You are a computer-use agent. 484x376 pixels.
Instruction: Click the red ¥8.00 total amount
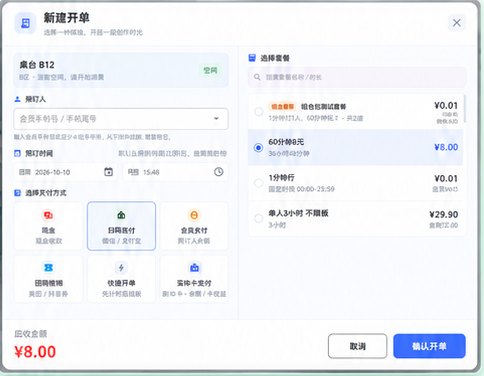pyautogui.click(x=35, y=352)
